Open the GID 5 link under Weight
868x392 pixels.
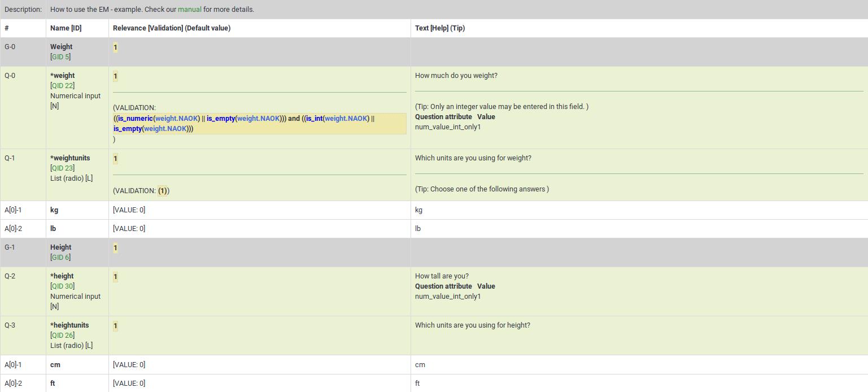pos(60,57)
